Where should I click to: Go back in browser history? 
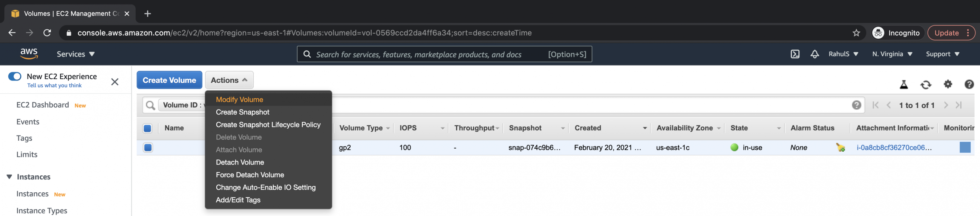[x=12, y=33]
